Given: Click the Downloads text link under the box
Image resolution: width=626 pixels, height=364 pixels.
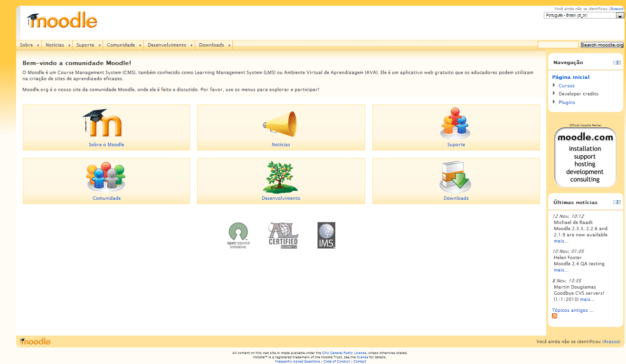Looking at the screenshot, I should click(x=456, y=198).
